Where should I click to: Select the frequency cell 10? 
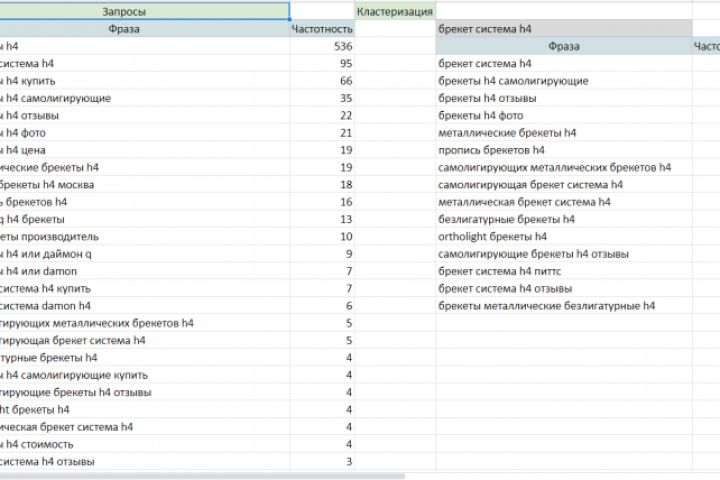tap(322, 237)
